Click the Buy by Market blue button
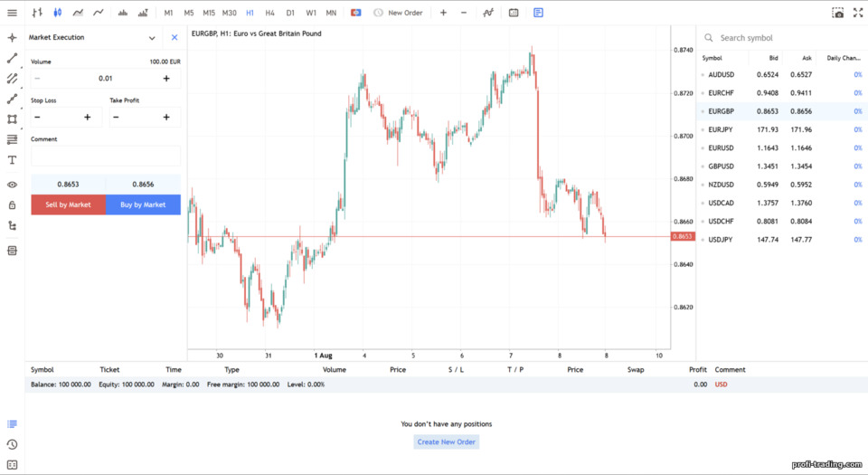The height and width of the screenshot is (475, 868). [x=143, y=204]
